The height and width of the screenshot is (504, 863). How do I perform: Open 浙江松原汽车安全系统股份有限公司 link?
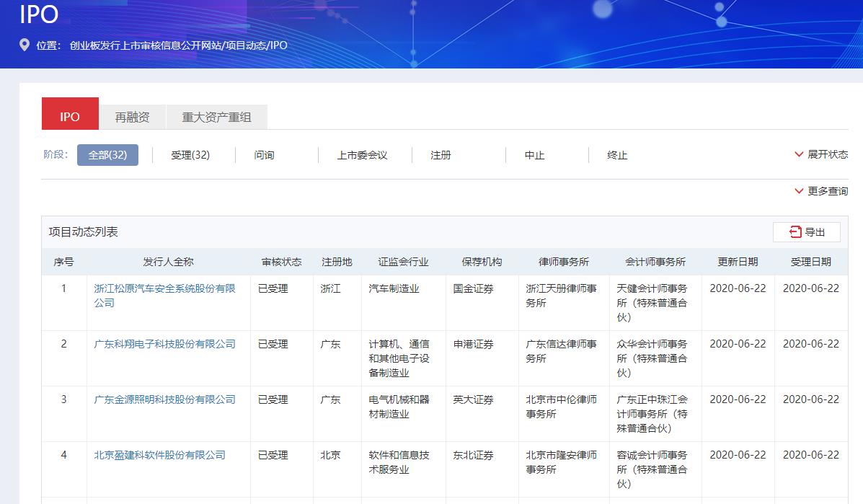(164, 288)
